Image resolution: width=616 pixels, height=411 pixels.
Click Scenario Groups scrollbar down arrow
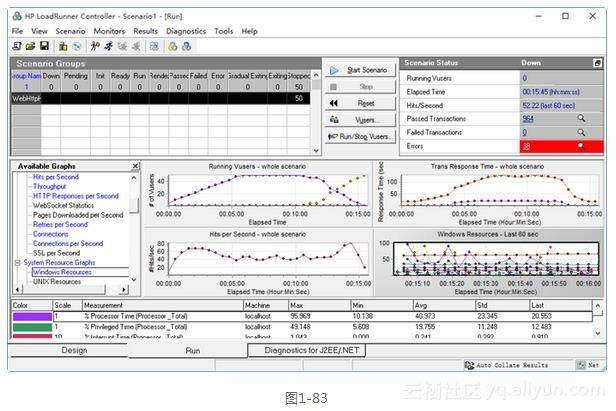316,150
